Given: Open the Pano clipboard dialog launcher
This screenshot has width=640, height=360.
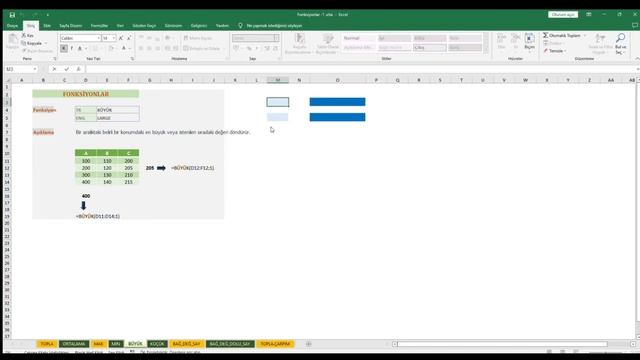Looking at the screenshot, I should point(55,59).
